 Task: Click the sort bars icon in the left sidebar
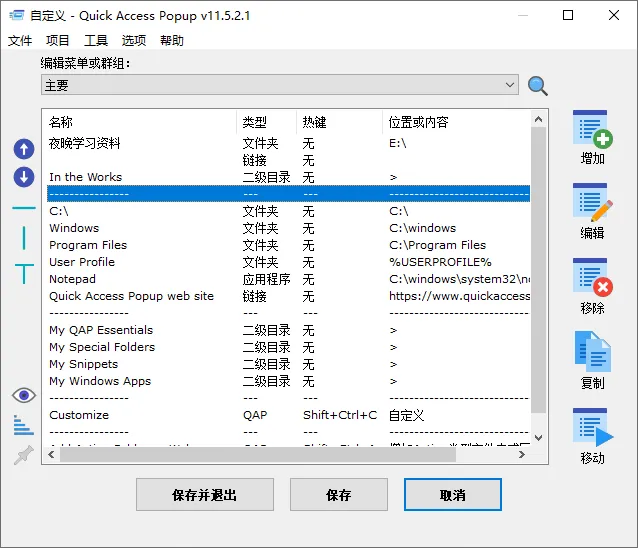(23, 426)
